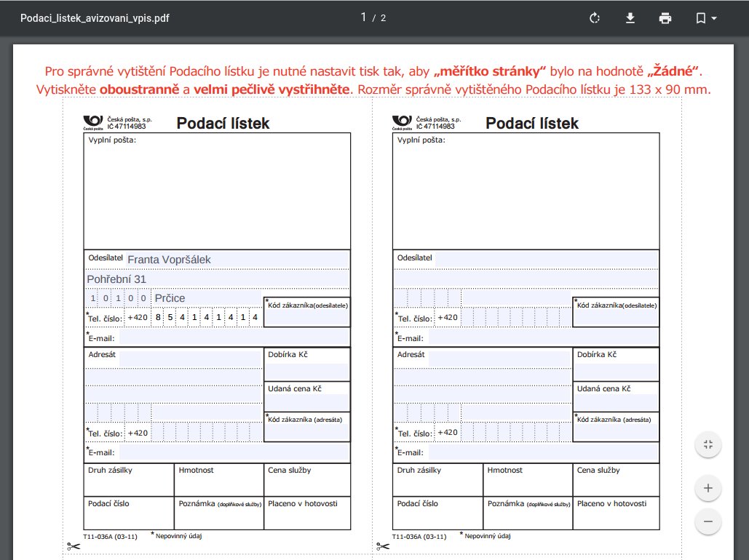The width and height of the screenshot is (749, 560).
Task: Click the Kód zákazníka (adresáta) field in filled form
Action: (307, 433)
